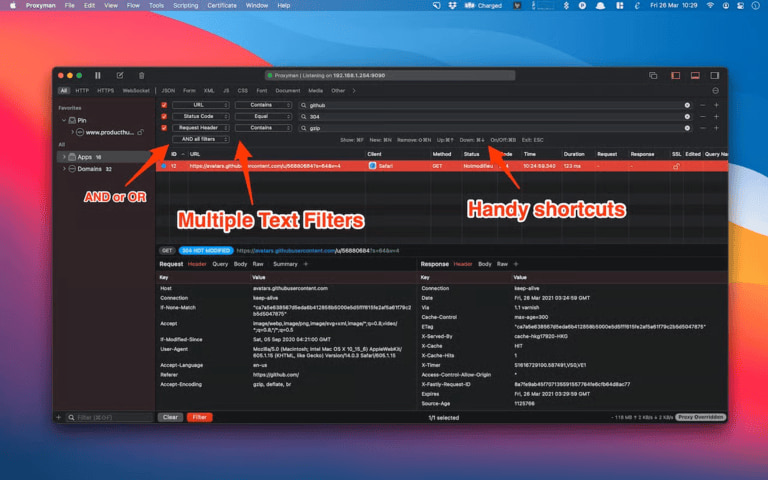768x480 pixels.
Task: Open the URL filter type dropdown
Action: point(201,105)
